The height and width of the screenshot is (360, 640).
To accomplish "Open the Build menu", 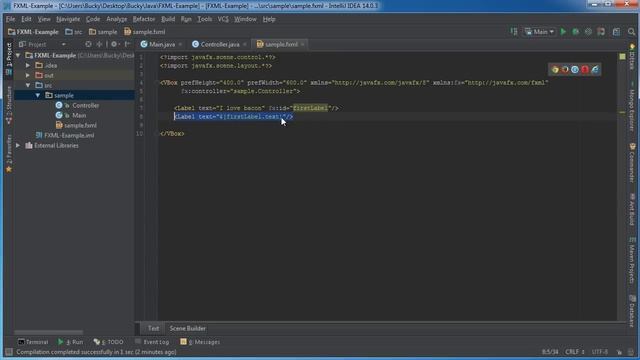I will click(168, 19).
